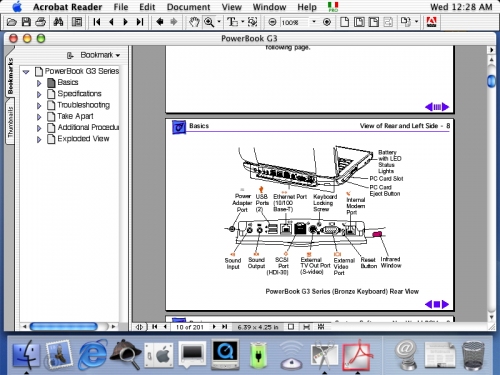
Task: Go to last page via top toolbar
Action: pos(140,22)
